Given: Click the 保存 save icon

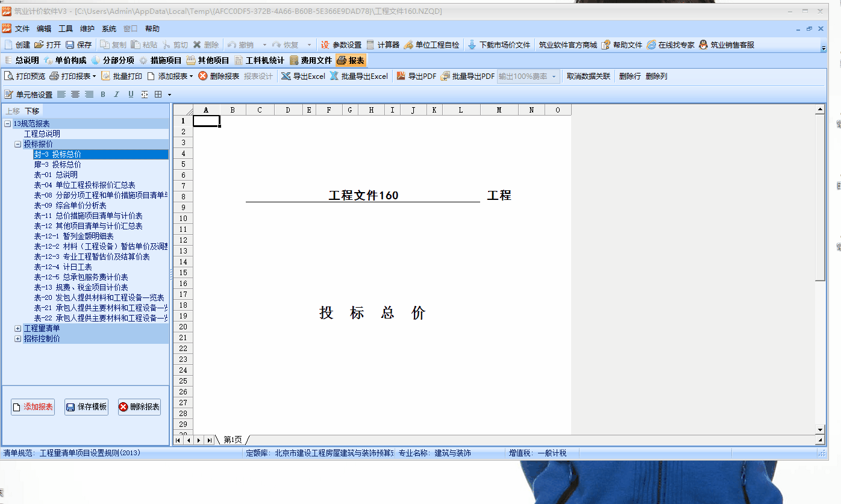Looking at the screenshot, I should (x=70, y=45).
